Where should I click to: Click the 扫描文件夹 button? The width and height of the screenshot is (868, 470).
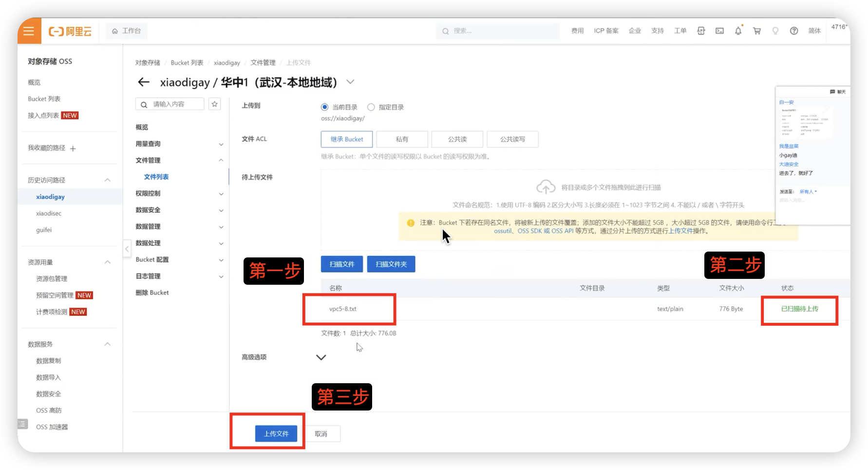click(x=391, y=264)
